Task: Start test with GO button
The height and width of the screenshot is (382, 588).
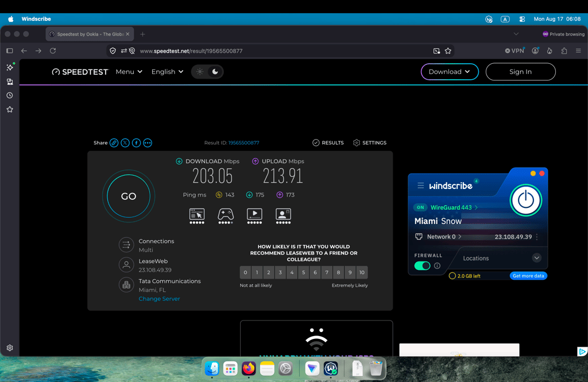Action: [129, 196]
